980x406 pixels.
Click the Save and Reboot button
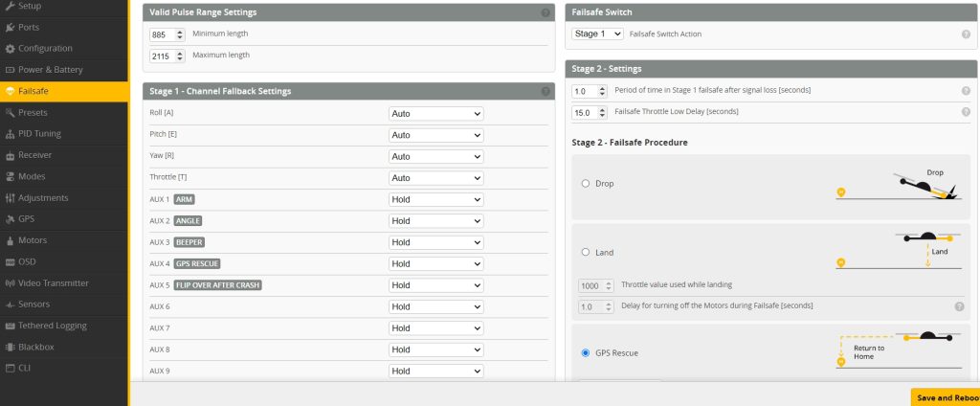pos(946,397)
